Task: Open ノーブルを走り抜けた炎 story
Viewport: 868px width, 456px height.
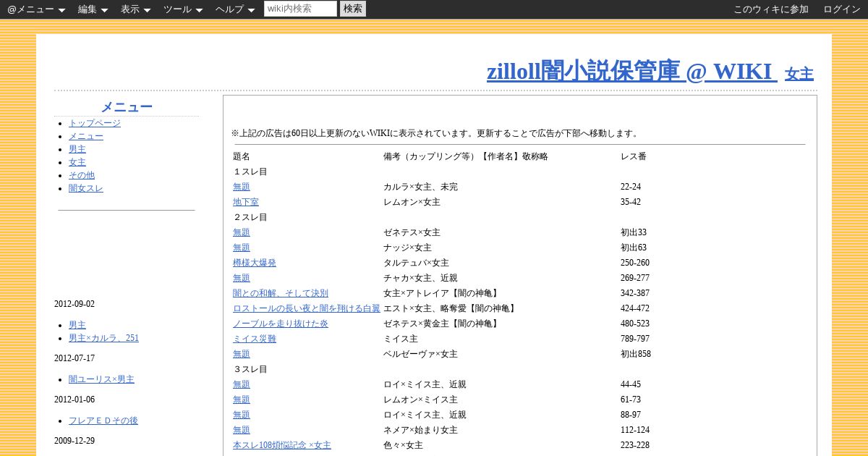Action: pos(281,324)
